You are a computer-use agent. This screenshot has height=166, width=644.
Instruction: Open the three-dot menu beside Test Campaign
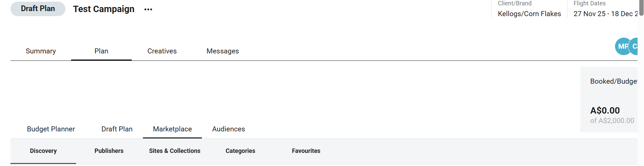(148, 9)
